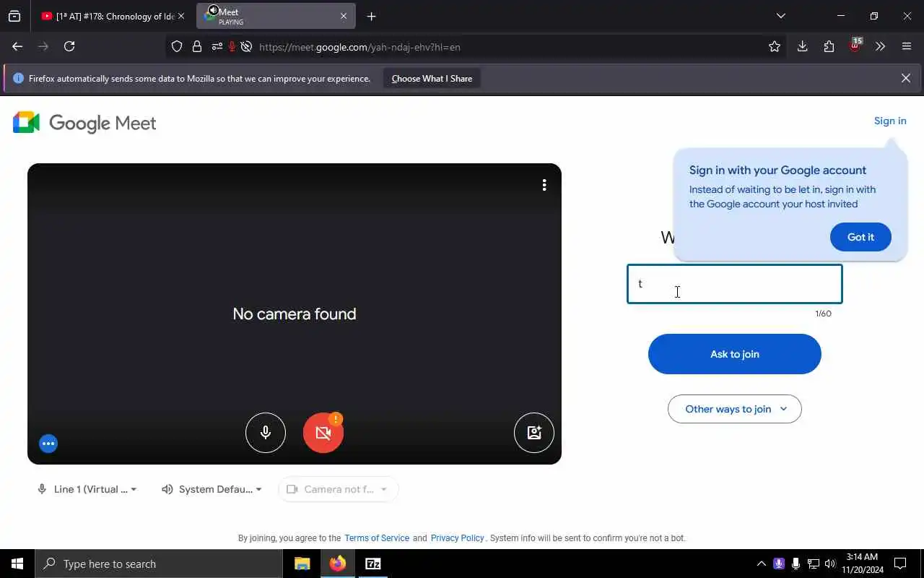Viewport: 924px width, 578px height.
Task: Focus the name input field
Action: tap(735, 284)
